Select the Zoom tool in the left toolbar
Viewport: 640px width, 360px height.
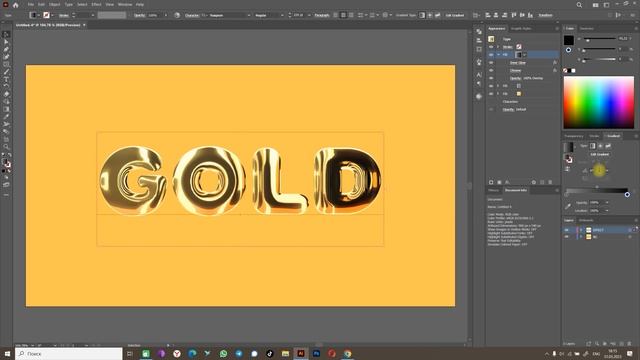(6, 147)
